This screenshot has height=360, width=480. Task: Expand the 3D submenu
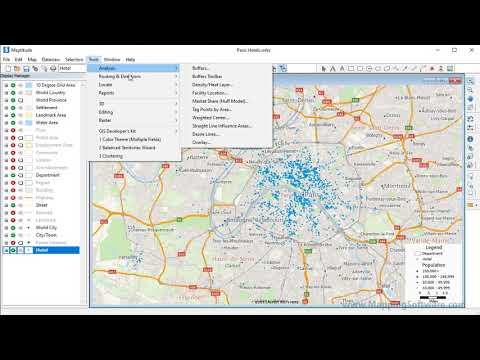tap(134, 104)
